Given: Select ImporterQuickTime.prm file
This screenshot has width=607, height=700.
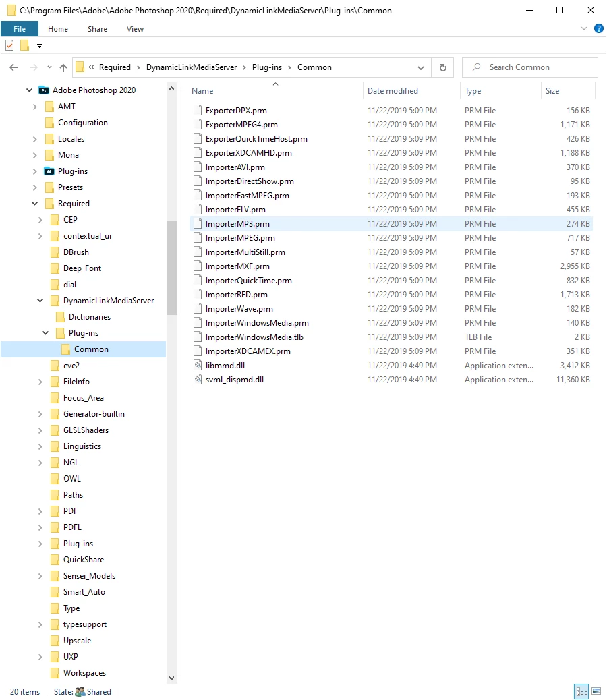Looking at the screenshot, I should 249,281.
